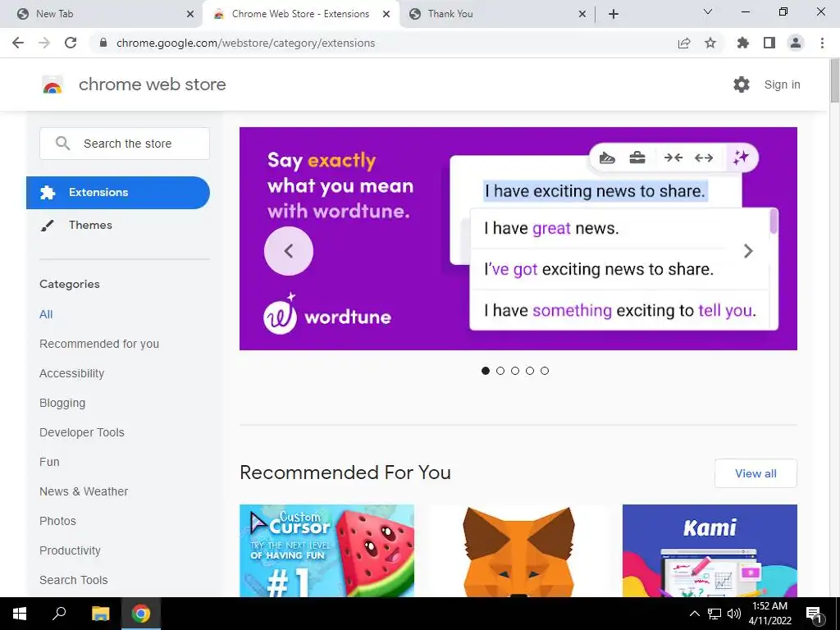Open the tab search chevron
Viewport: 840px width, 630px height.
[x=708, y=11]
